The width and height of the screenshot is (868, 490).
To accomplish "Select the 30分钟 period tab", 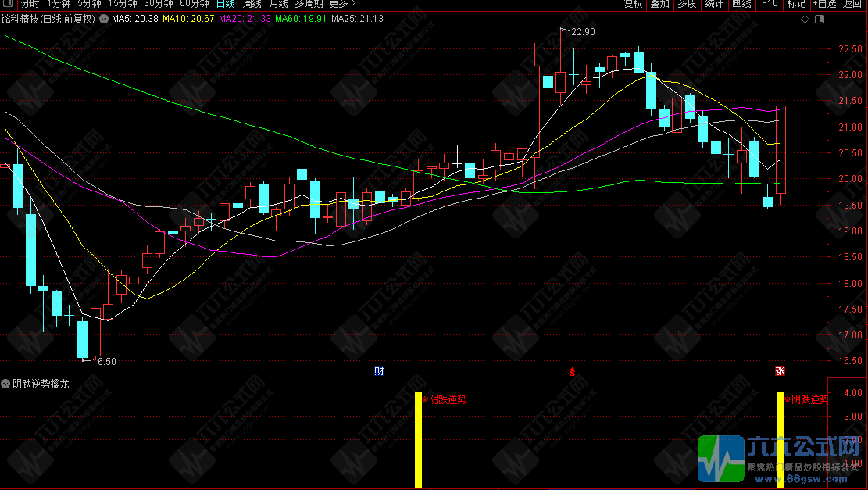I will [159, 4].
